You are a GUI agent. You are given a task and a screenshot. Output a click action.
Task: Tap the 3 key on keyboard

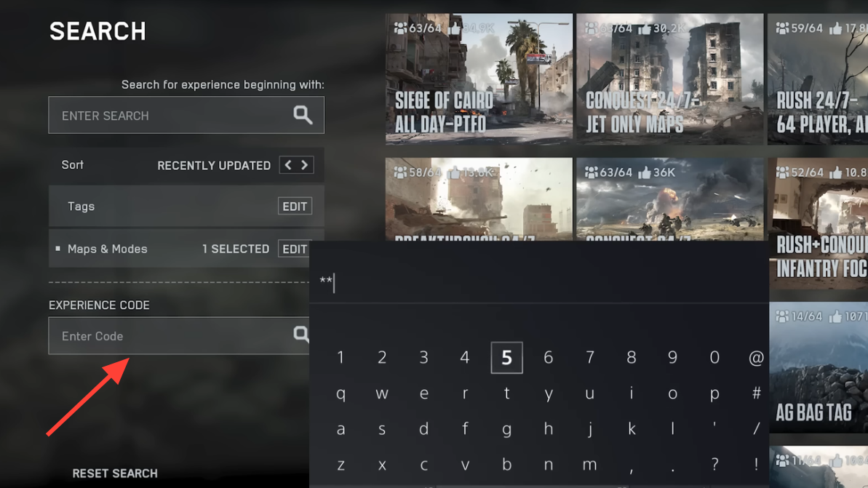pos(423,357)
